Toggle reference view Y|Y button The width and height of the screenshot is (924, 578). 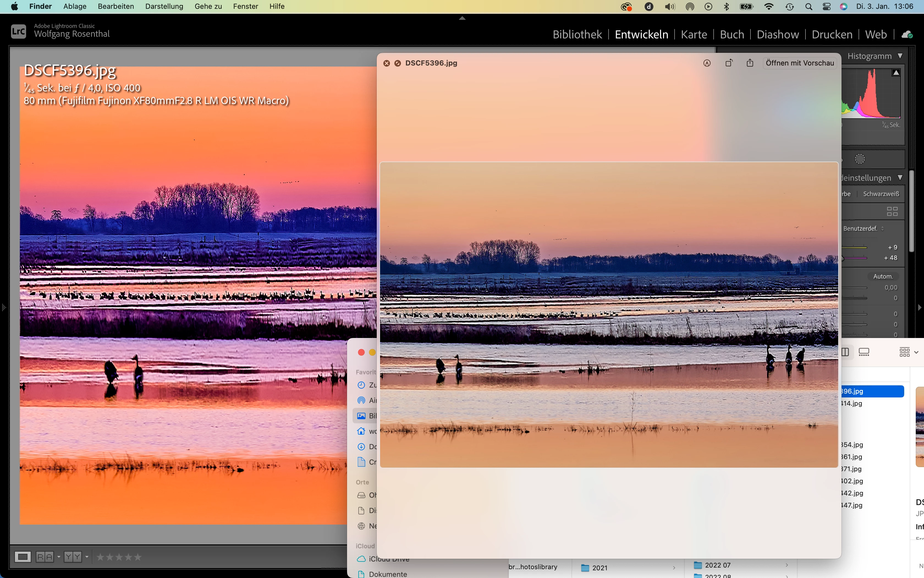pos(73,557)
